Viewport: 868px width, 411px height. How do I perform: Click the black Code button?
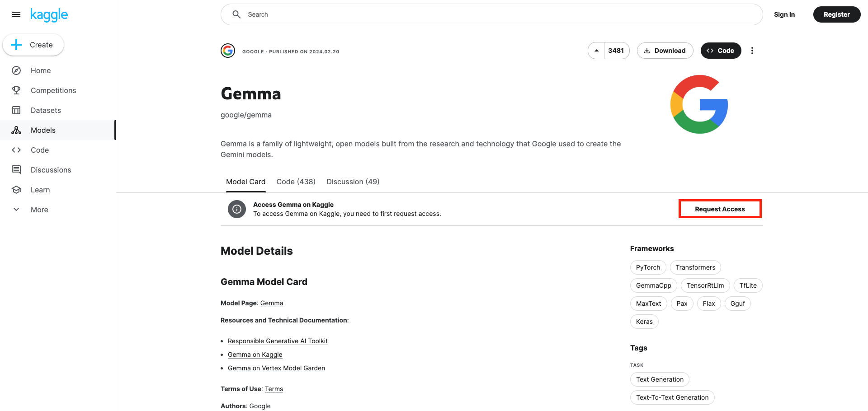[x=721, y=51]
